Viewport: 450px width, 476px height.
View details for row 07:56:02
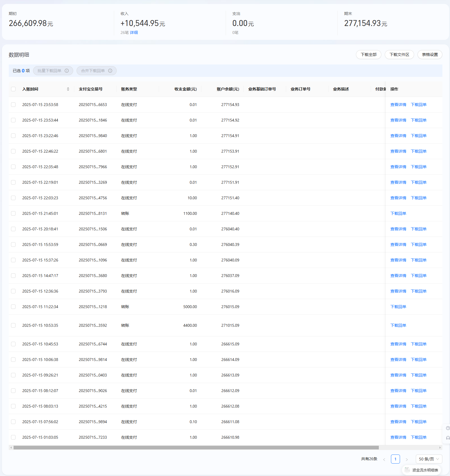point(398,422)
